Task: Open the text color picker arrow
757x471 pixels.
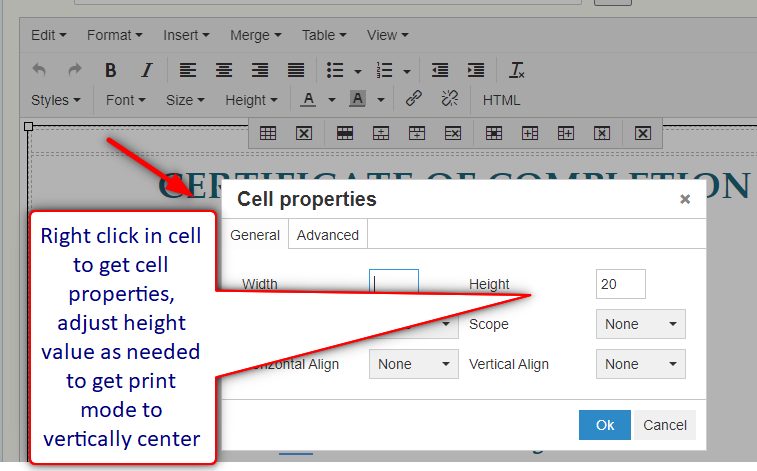Action: 331,100
